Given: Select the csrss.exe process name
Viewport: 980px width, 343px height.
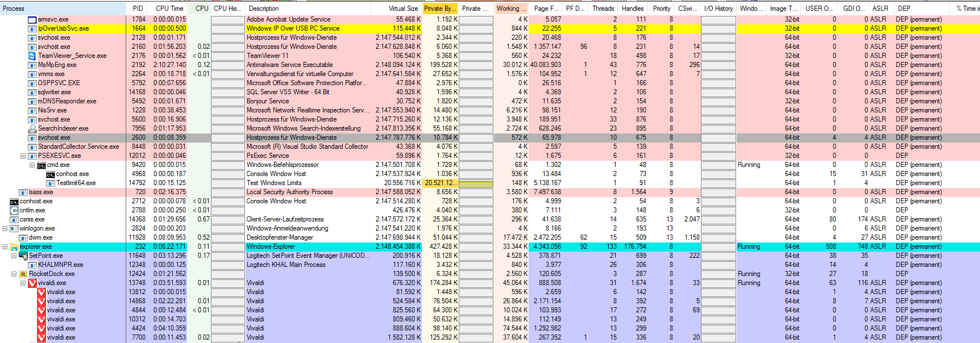Looking at the screenshot, I should pos(32,219).
